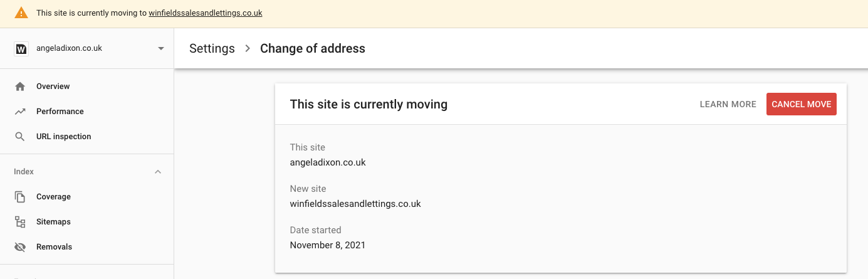Follow the winfieldssalesandlettings.co.uk banner link

(206, 13)
